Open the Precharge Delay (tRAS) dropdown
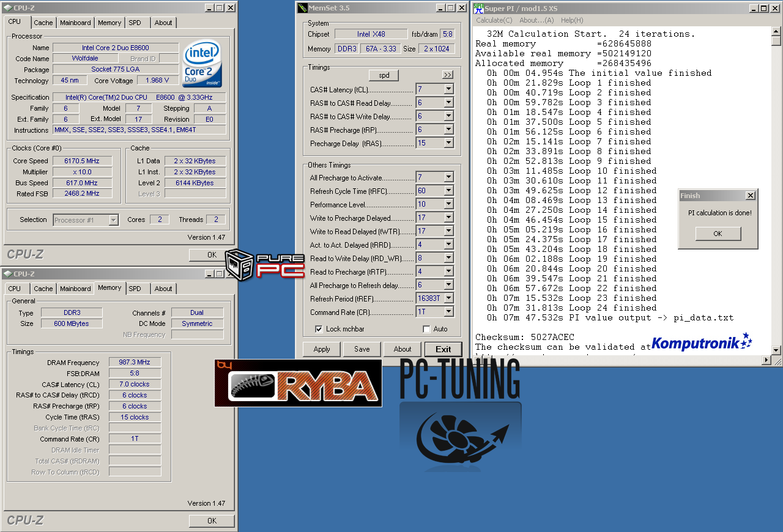Image resolution: width=783 pixels, height=532 pixels. (449, 143)
